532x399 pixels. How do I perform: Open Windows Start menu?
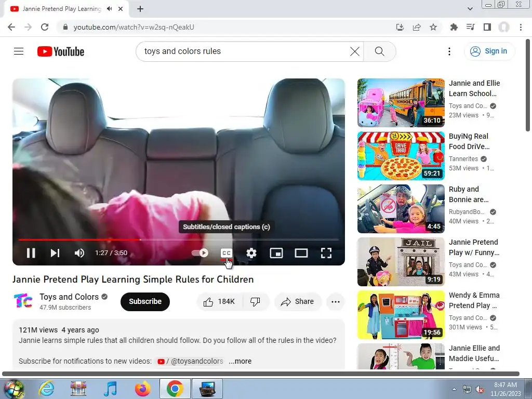point(13,389)
